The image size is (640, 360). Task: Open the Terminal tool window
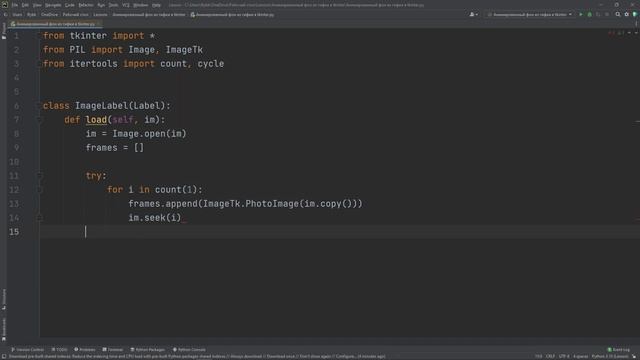coord(113,350)
